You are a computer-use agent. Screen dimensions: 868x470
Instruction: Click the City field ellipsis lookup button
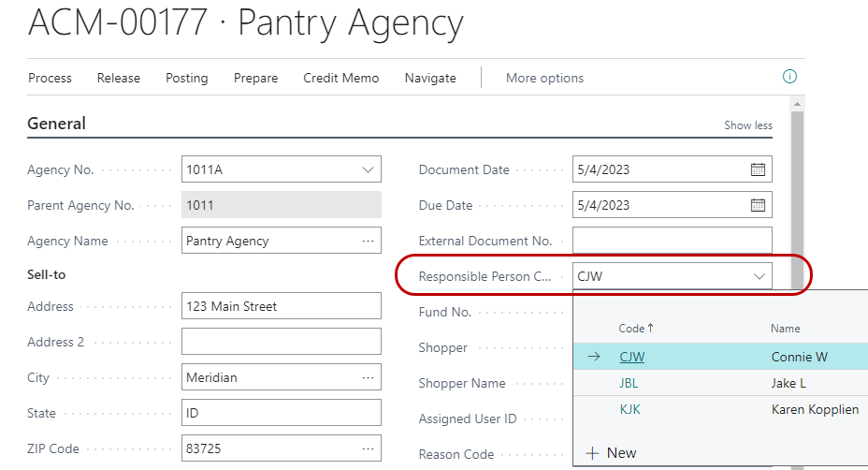(x=368, y=377)
